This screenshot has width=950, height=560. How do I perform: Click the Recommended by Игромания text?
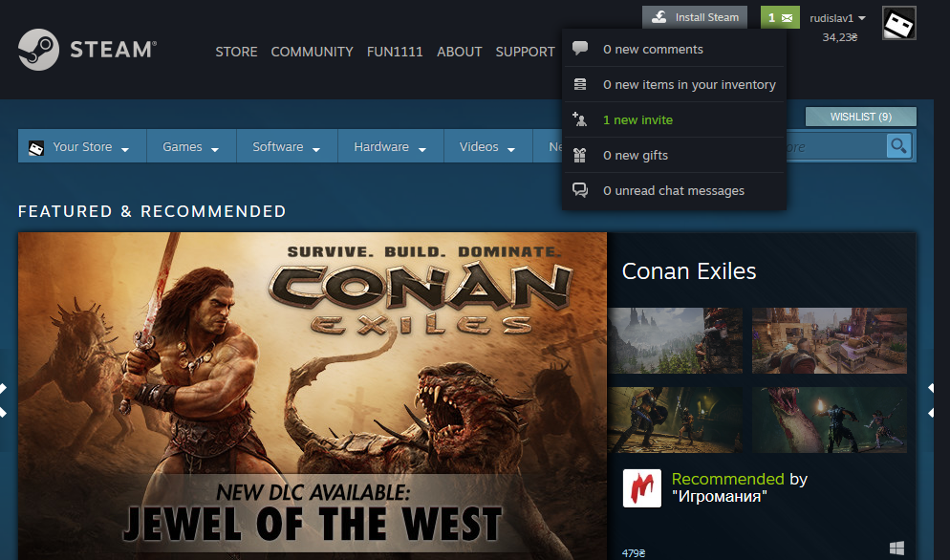[x=739, y=487]
